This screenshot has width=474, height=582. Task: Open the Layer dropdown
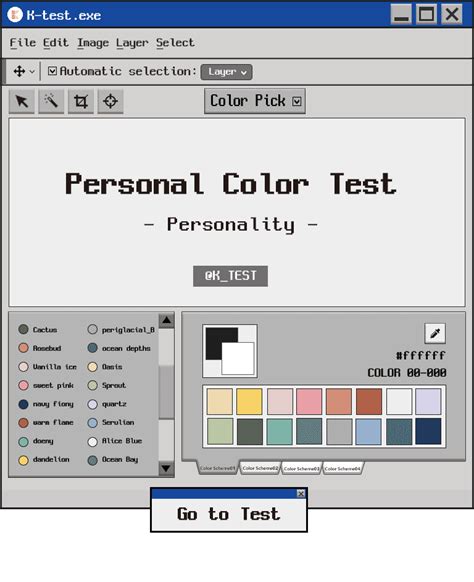point(226,72)
